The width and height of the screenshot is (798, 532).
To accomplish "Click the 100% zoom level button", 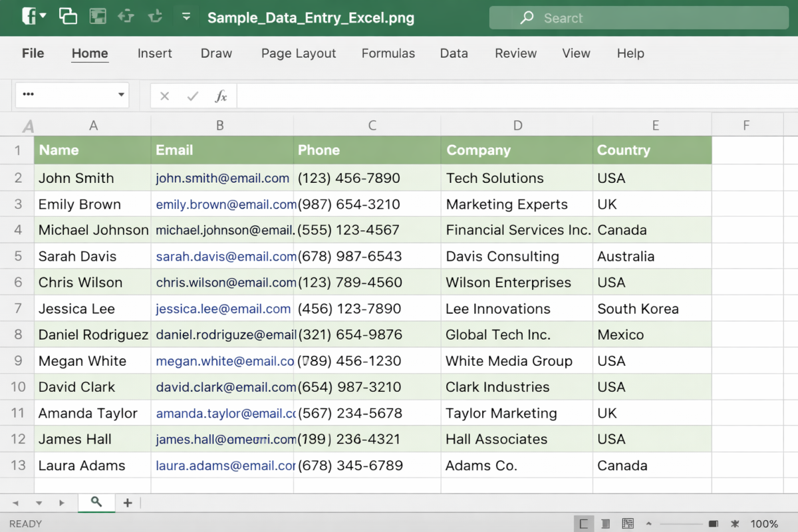I will click(x=764, y=523).
